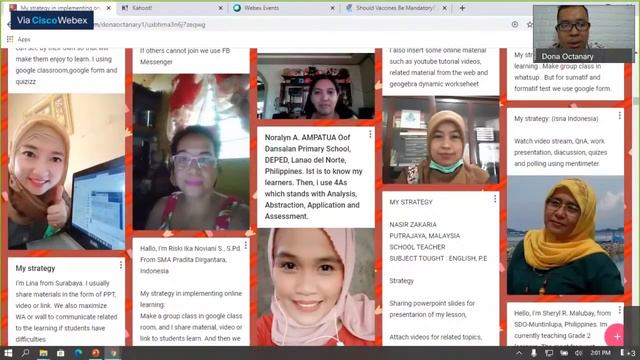Open the photo of woman with glasses
This screenshot has height=360, width=640.
pos(191,152)
